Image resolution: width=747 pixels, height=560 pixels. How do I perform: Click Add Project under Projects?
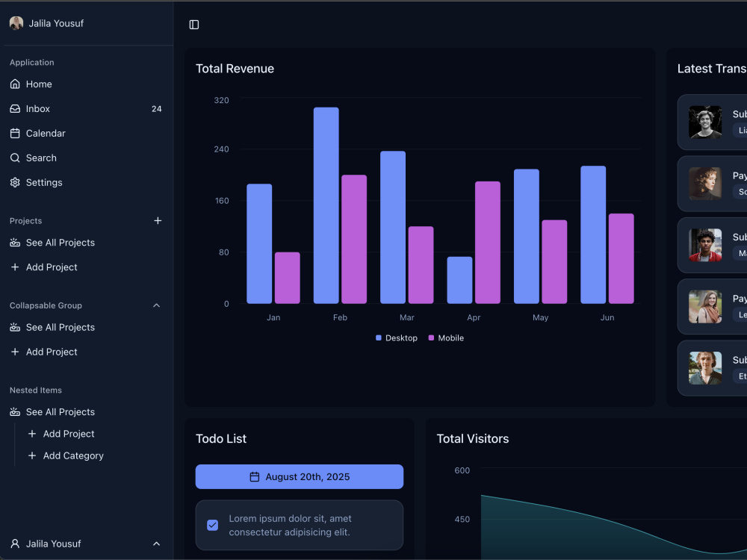click(x=86, y=267)
